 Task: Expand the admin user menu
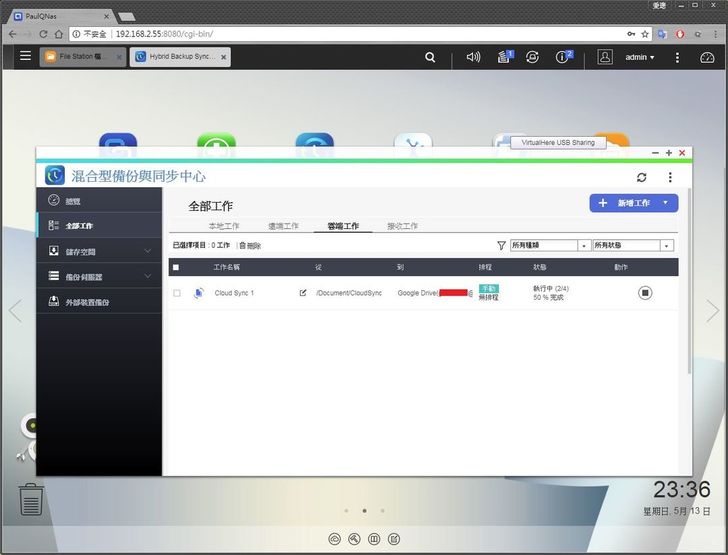639,57
